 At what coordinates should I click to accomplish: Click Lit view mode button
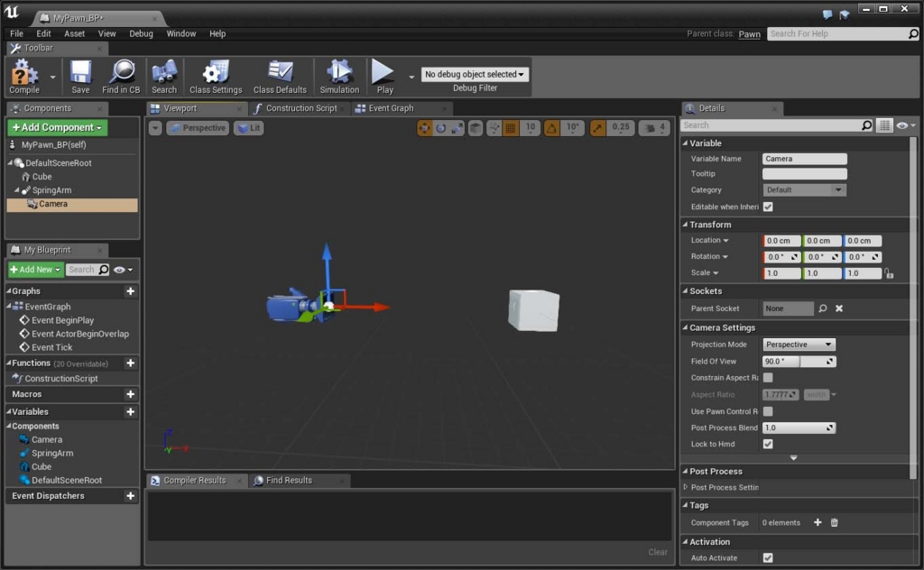click(249, 128)
